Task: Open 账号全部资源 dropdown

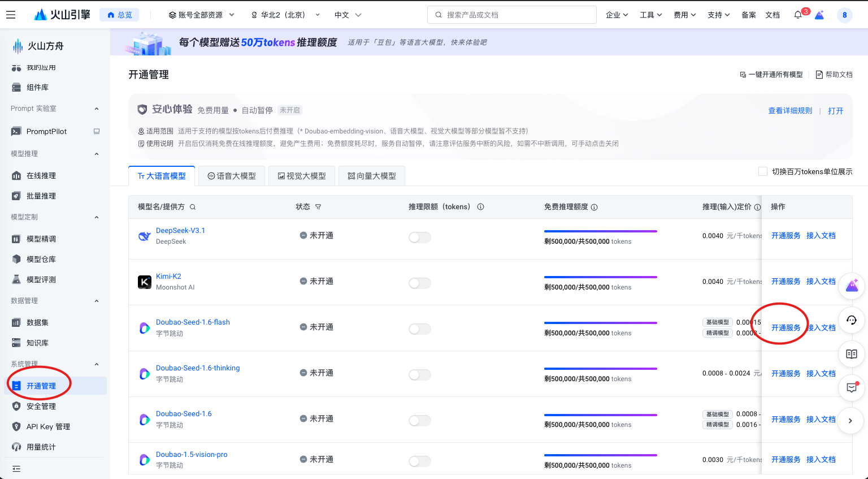Action: [x=201, y=15]
